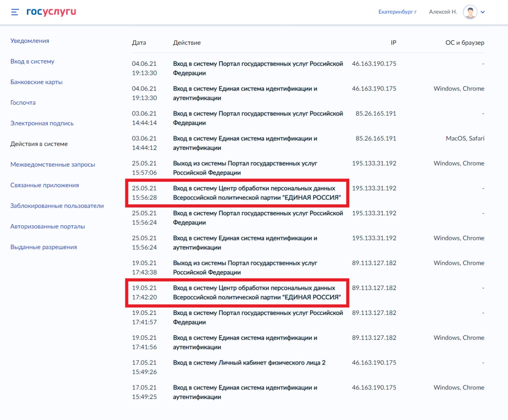The height and width of the screenshot is (420, 508).
Task: Click date 03.06.21 14:44:12
Action: click(x=144, y=143)
